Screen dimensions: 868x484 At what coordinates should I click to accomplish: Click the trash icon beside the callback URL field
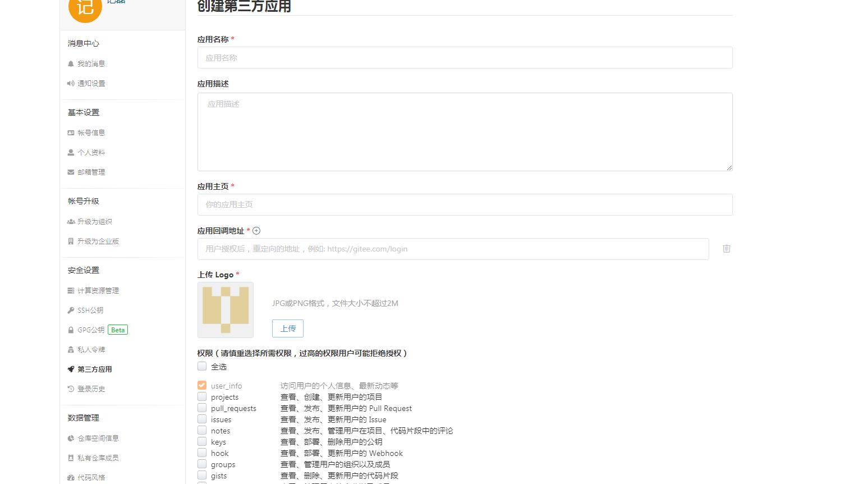[x=726, y=249]
